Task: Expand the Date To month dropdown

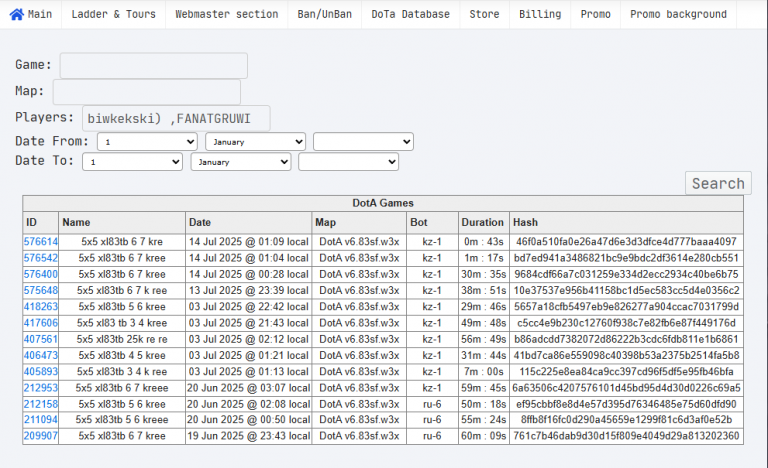Action: click(241, 162)
